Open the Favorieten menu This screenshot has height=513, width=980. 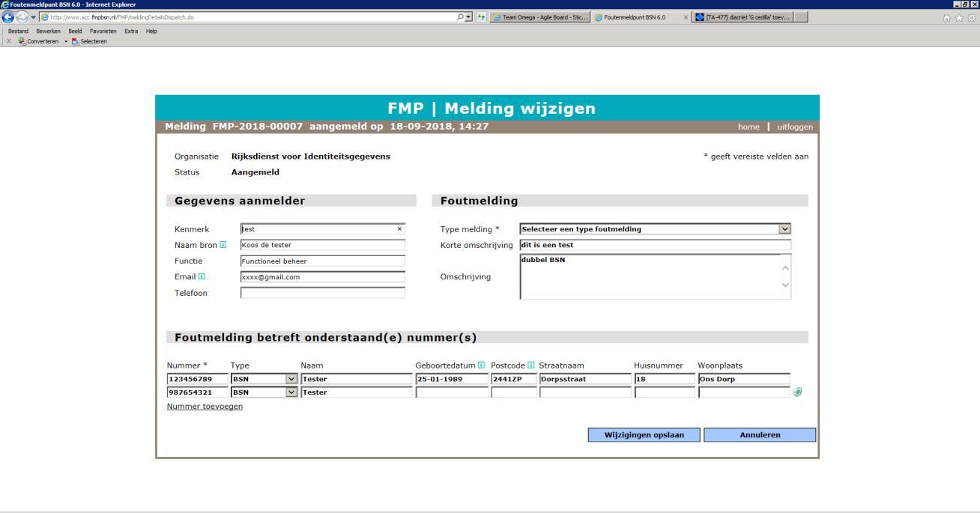coord(104,31)
